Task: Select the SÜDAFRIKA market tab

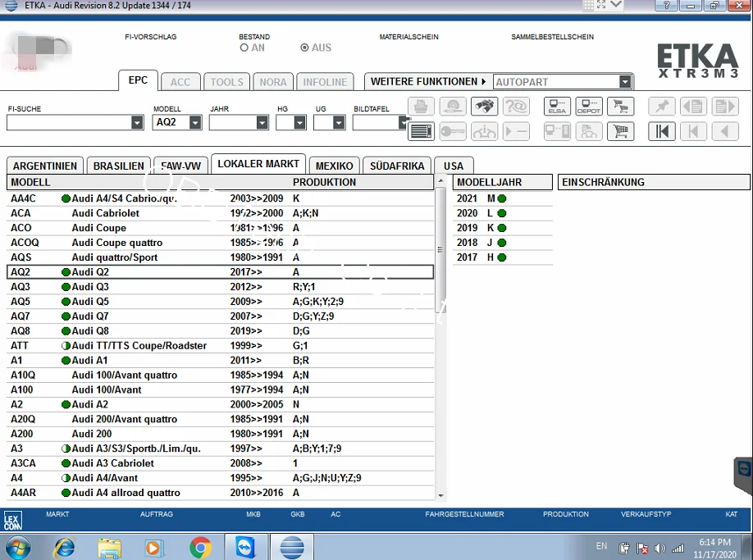Action: click(397, 166)
